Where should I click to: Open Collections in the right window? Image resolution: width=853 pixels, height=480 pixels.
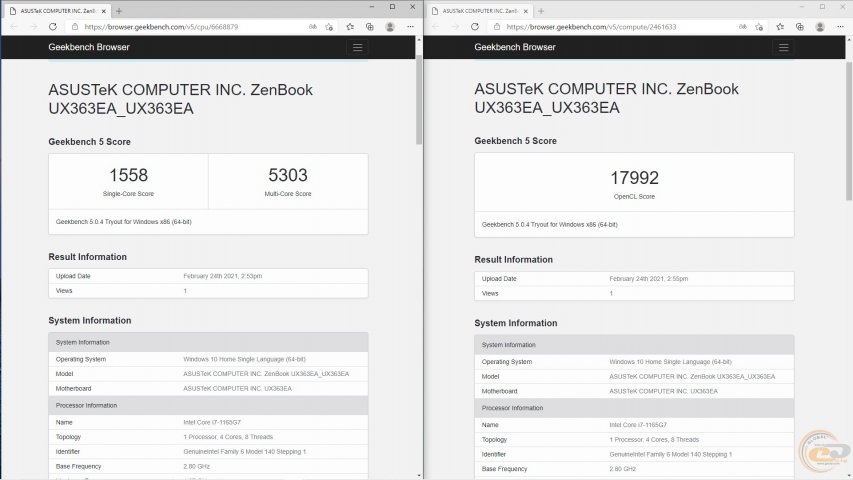tap(800, 27)
